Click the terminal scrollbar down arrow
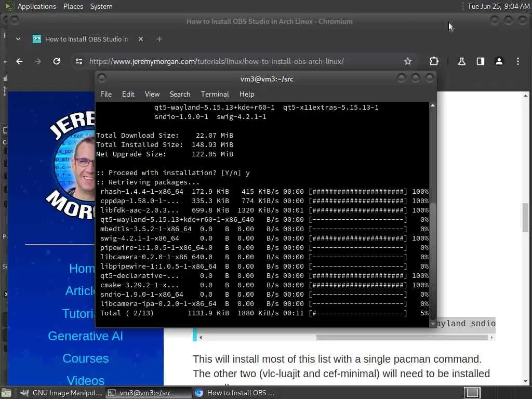This screenshot has width=532, height=399. pyautogui.click(x=433, y=324)
